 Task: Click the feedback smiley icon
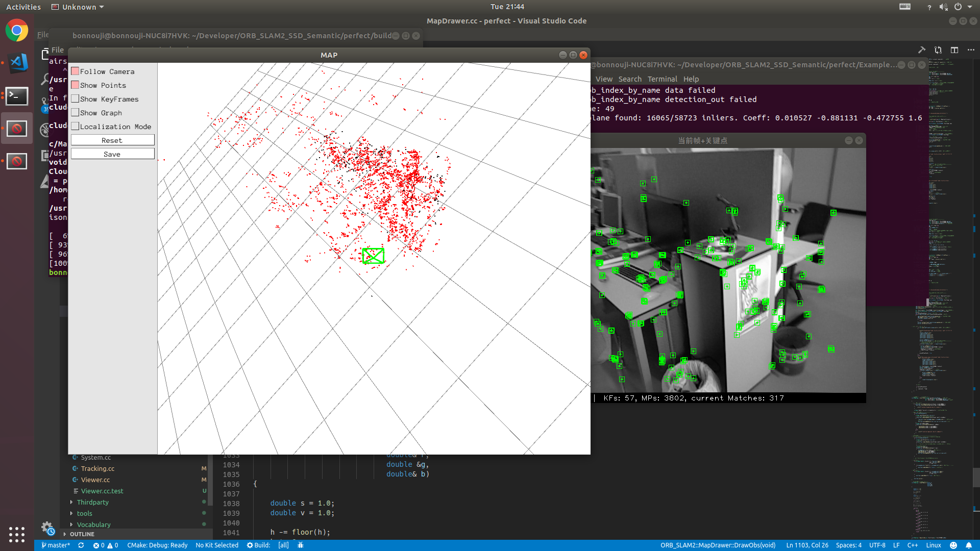[x=953, y=545]
